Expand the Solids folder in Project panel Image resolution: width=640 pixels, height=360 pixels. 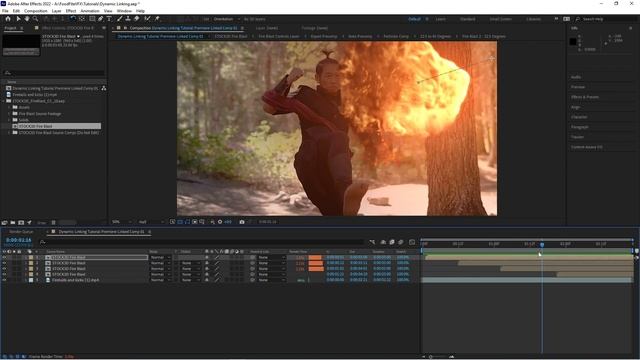tap(9, 120)
